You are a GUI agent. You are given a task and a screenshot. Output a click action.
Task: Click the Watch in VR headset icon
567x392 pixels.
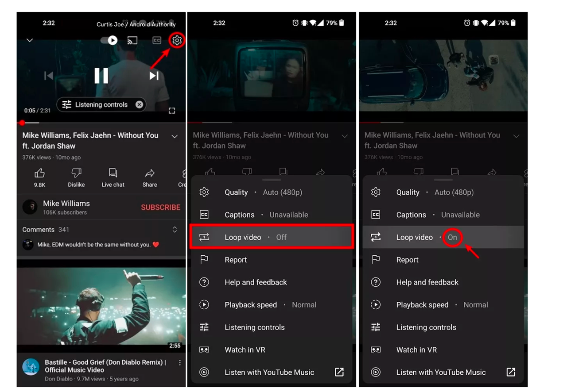click(x=204, y=350)
